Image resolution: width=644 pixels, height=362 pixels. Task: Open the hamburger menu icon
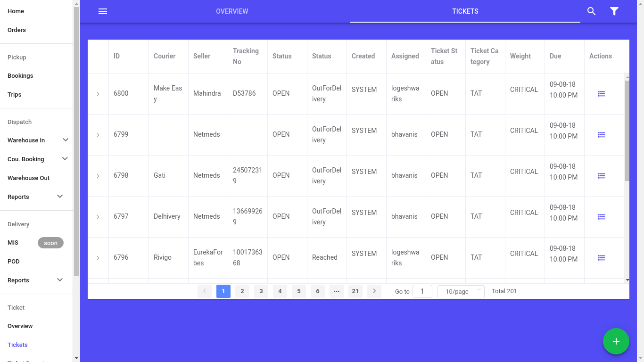tap(103, 11)
